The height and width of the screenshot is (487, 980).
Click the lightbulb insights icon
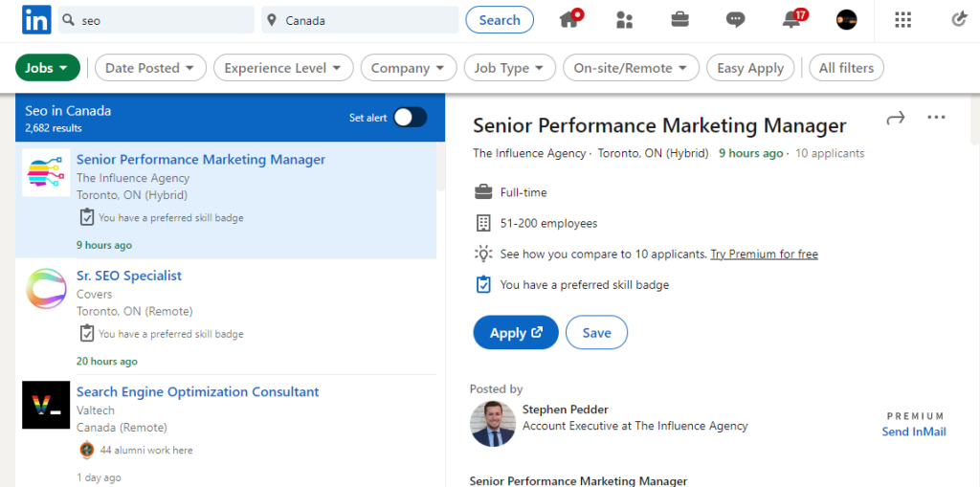(483, 254)
